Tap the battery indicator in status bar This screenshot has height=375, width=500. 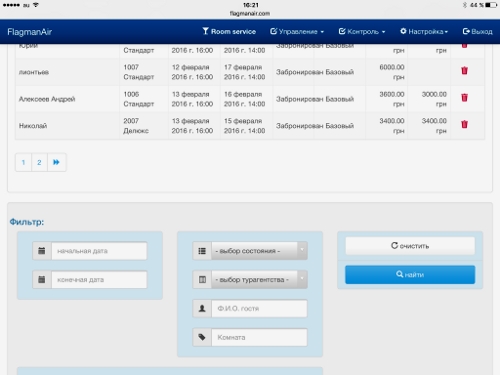[491, 5]
